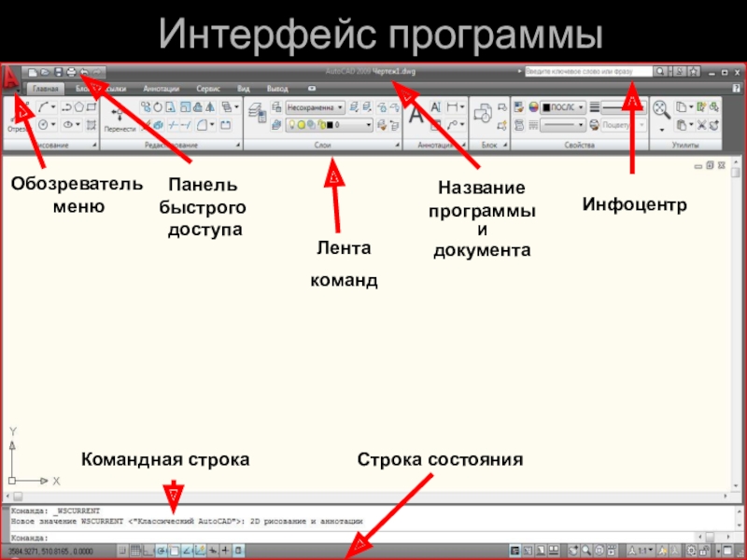
Task: Expand the Arc tool dropdown
Action: point(53,107)
